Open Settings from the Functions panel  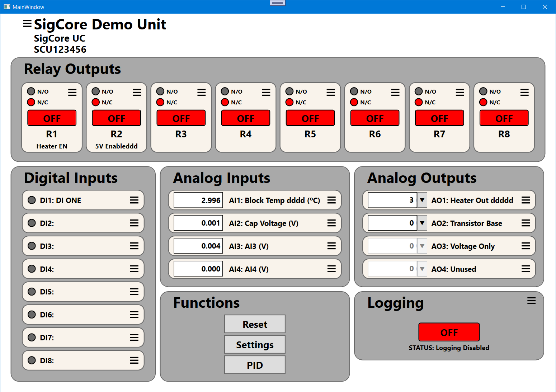tap(255, 345)
